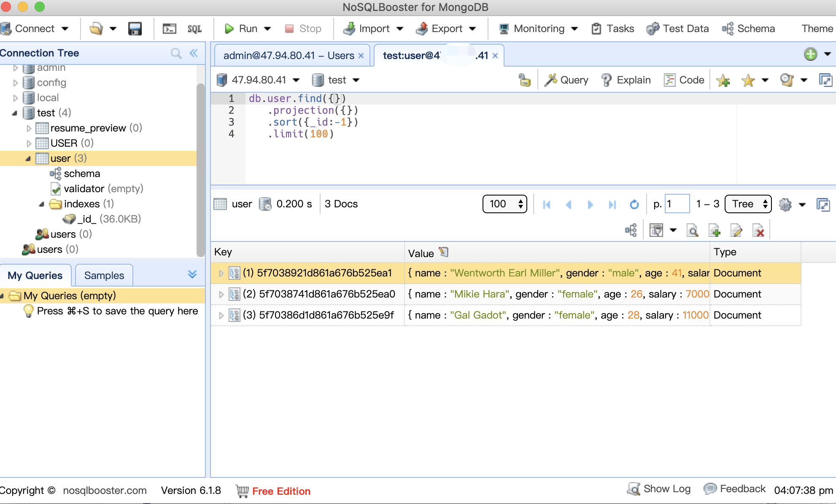Run the current script
The image size is (836, 504).
[241, 29]
